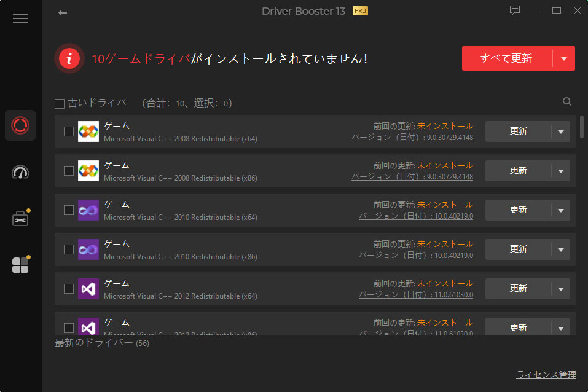The image size is (588, 392).
Task: Expand the すべて更新 dropdown arrow
Action: (x=564, y=58)
